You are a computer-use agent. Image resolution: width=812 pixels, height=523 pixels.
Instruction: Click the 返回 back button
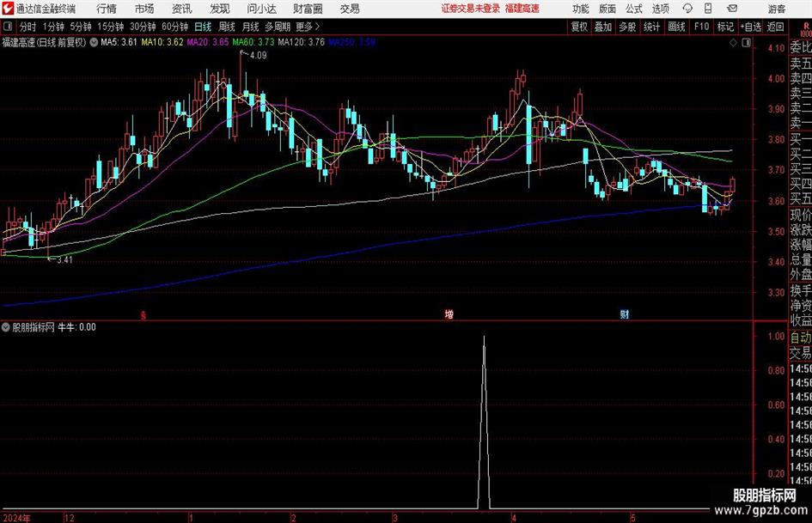tap(775, 27)
